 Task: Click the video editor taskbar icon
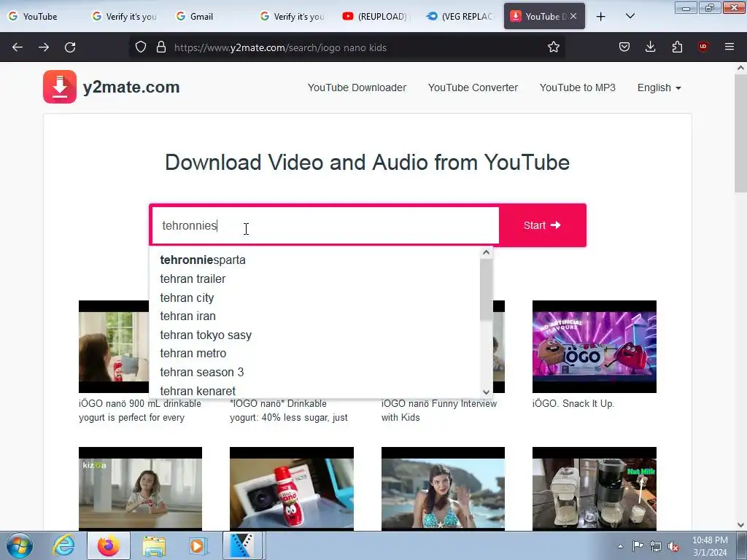point(242,545)
